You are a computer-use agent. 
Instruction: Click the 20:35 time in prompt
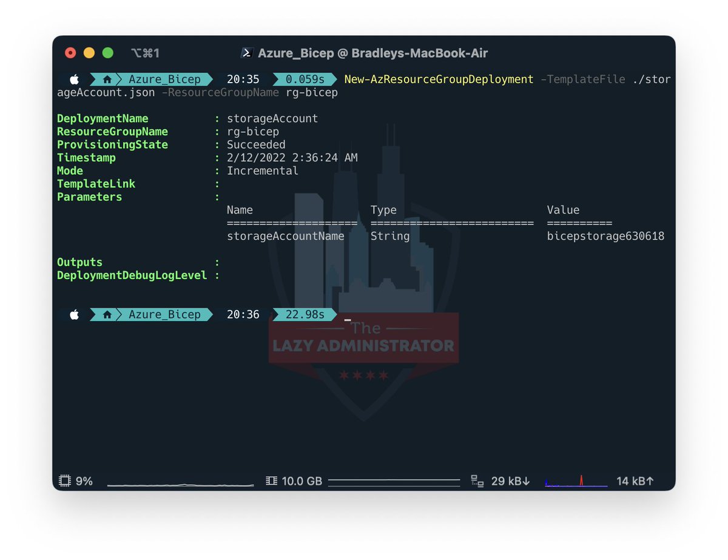click(243, 79)
